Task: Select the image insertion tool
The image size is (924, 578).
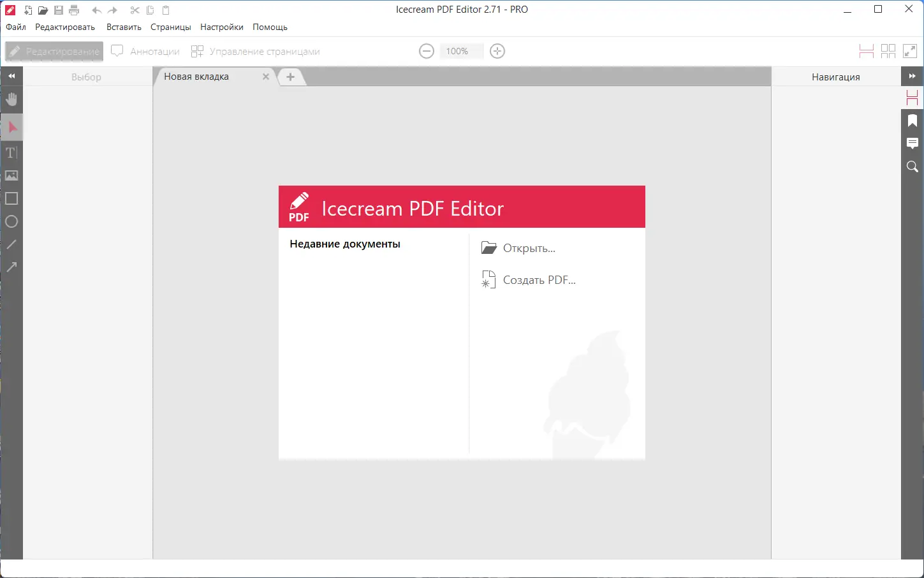Action: 11,175
